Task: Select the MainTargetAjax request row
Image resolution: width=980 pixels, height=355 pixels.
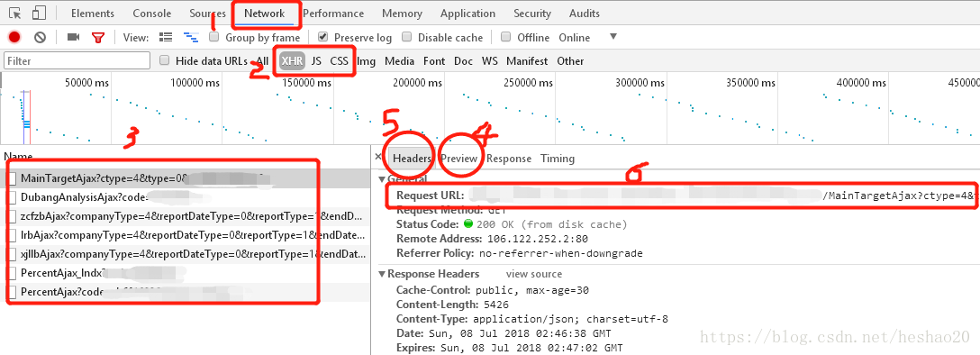Action: pyautogui.click(x=185, y=178)
